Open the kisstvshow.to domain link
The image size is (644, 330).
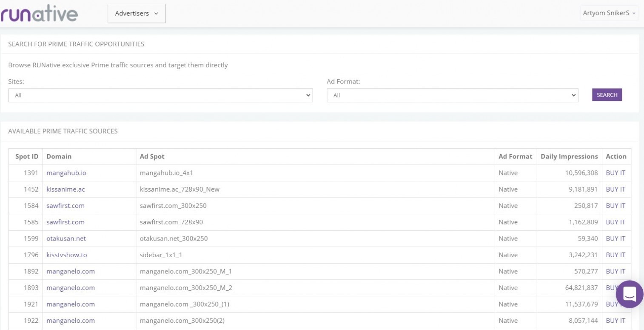click(67, 255)
